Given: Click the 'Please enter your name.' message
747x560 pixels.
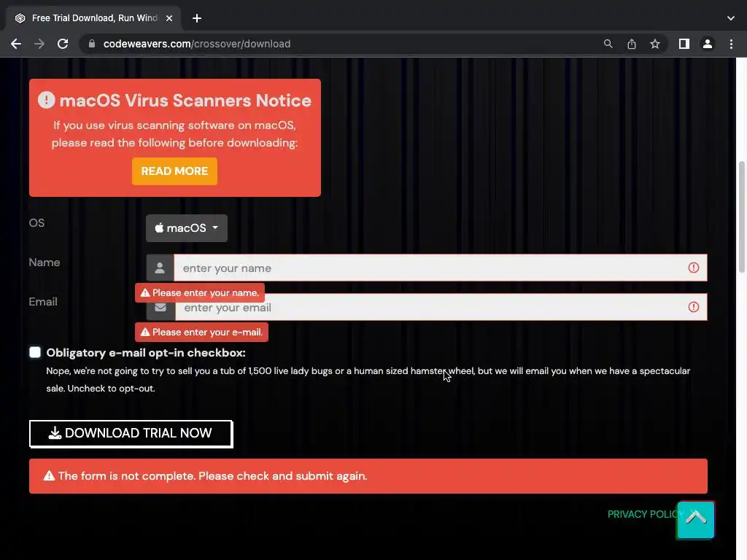Looking at the screenshot, I should [200, 293].
